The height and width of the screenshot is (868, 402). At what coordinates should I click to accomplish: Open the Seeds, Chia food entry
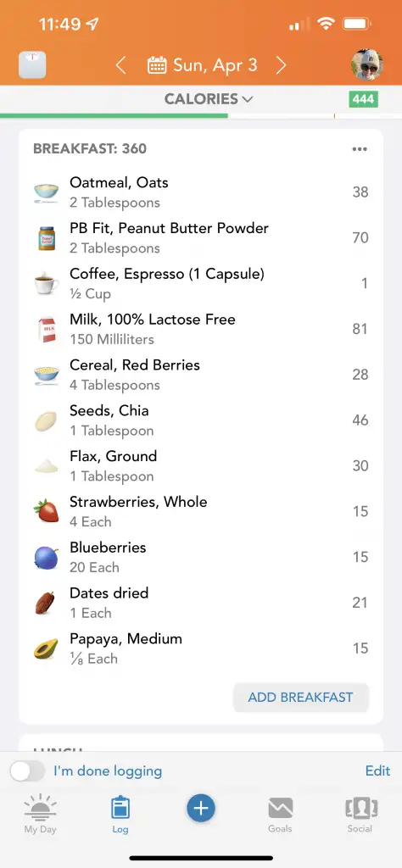200,420
